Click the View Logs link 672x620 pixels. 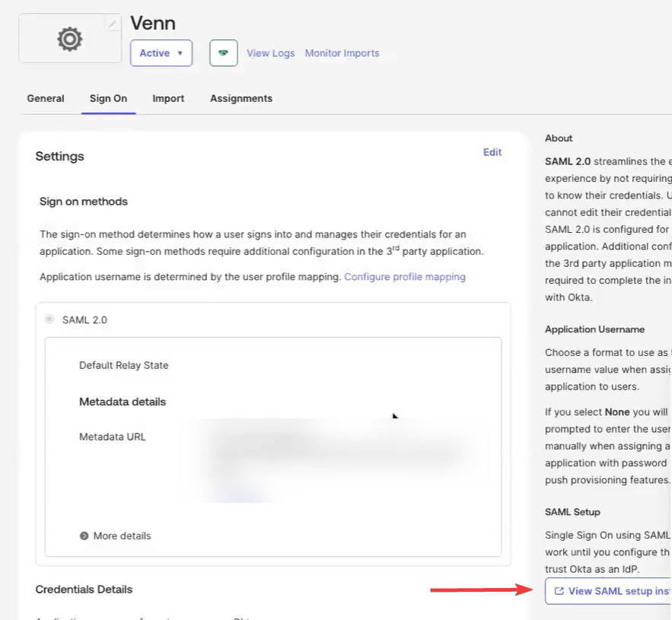pos(270,53)
